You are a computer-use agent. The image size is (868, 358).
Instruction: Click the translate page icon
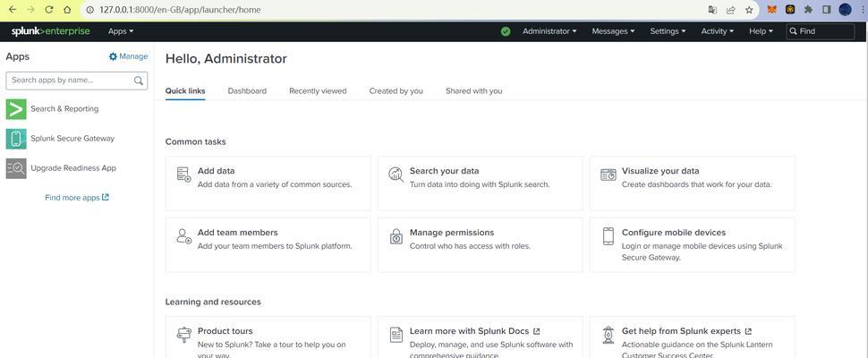tap(712, 10)
